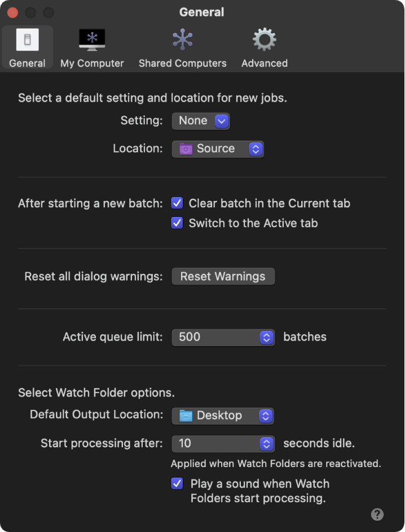
Task: Open the Advanced gear icon
Action: click(x=264, y=40)
